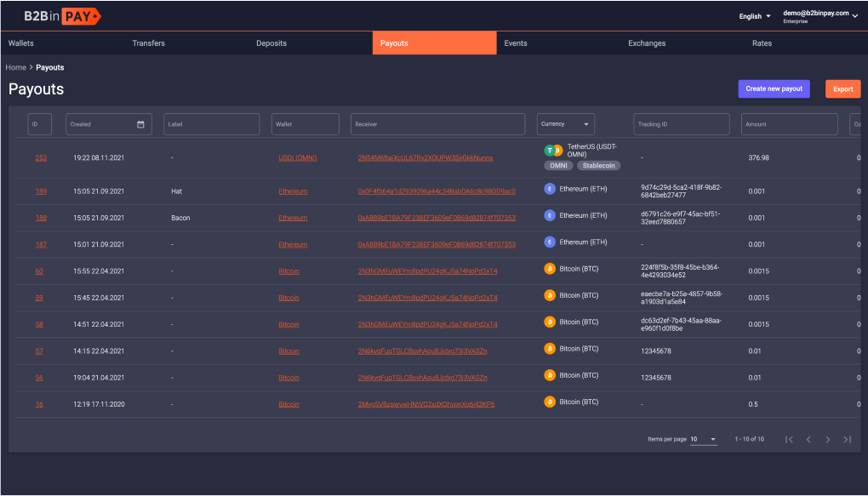Open the Bitcoin wallet link in row 57
Image resolution: width=868 pixels, height=496 pixels.
tap(288, 351)
